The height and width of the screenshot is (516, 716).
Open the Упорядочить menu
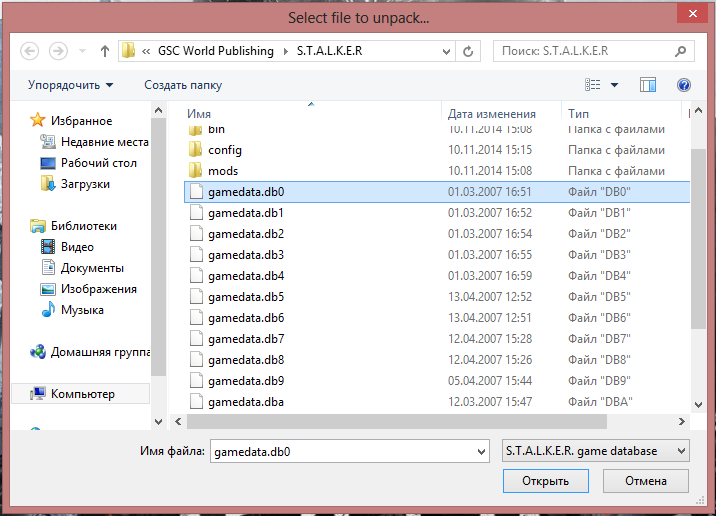coord(70,85)
